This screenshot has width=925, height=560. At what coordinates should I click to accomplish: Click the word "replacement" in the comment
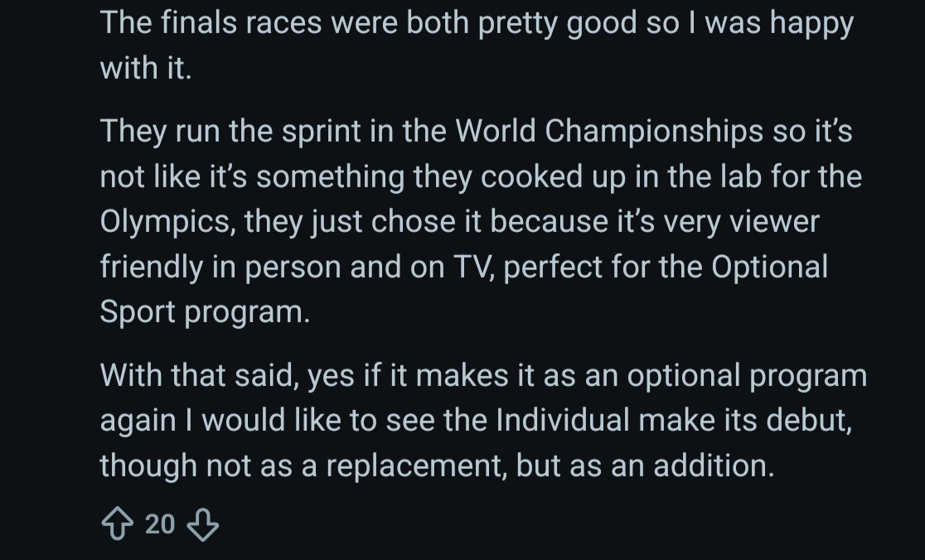point(414,465)
